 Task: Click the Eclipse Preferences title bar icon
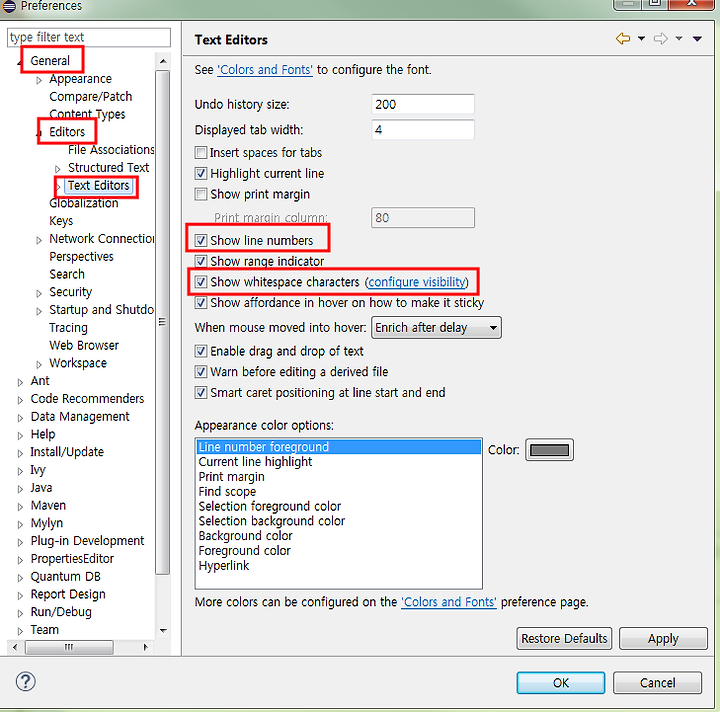(9, 6)
